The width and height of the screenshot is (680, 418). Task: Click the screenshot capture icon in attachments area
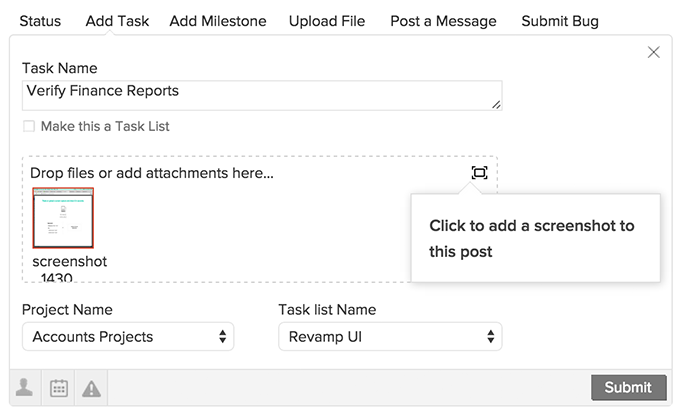[x=479, y=173]
